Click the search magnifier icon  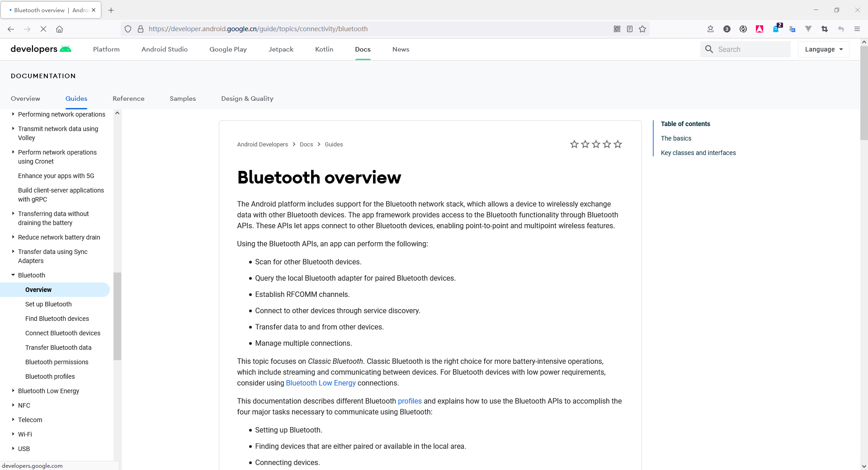click(x=709, y=49)
